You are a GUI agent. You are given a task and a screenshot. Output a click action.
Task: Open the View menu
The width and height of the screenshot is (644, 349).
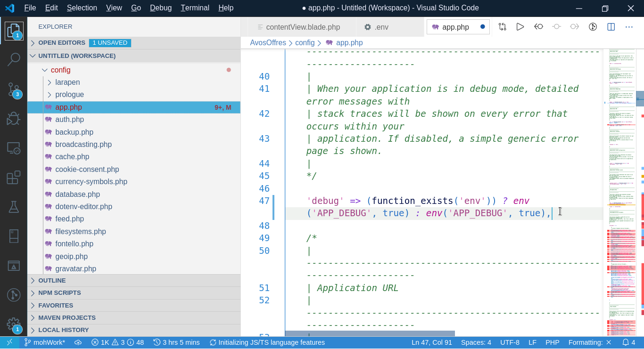point(114,8)
